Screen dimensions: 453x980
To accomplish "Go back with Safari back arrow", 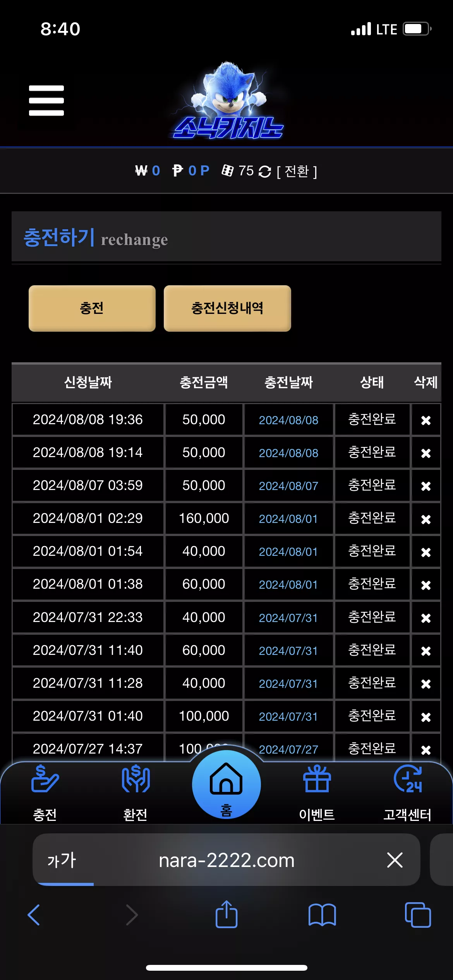I will point(34,915).
